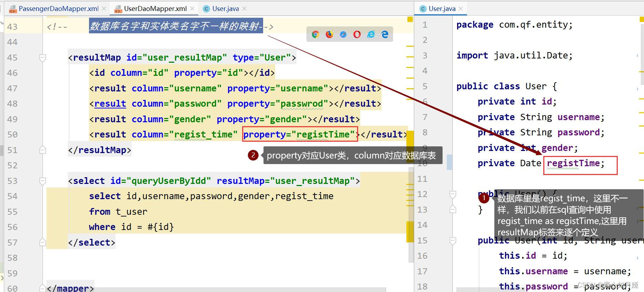Click line number 2 in Java gutter

(x=424, y=40)
